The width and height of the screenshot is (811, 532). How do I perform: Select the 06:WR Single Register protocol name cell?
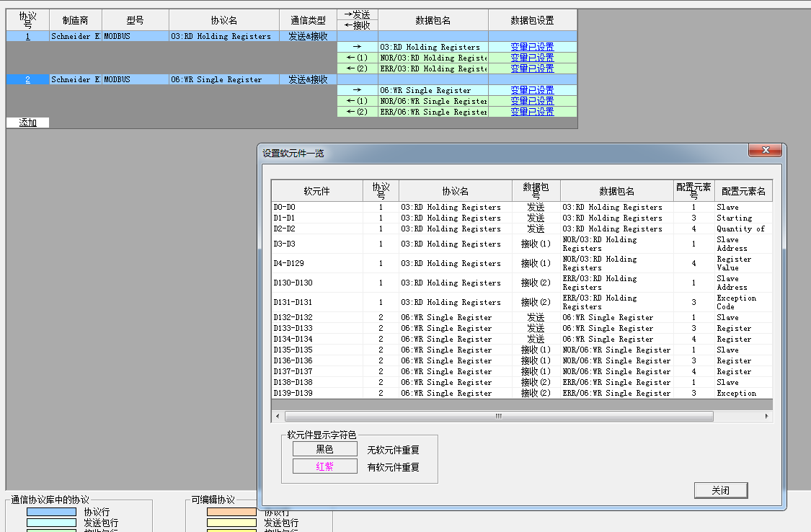click(x=223, y=79)
